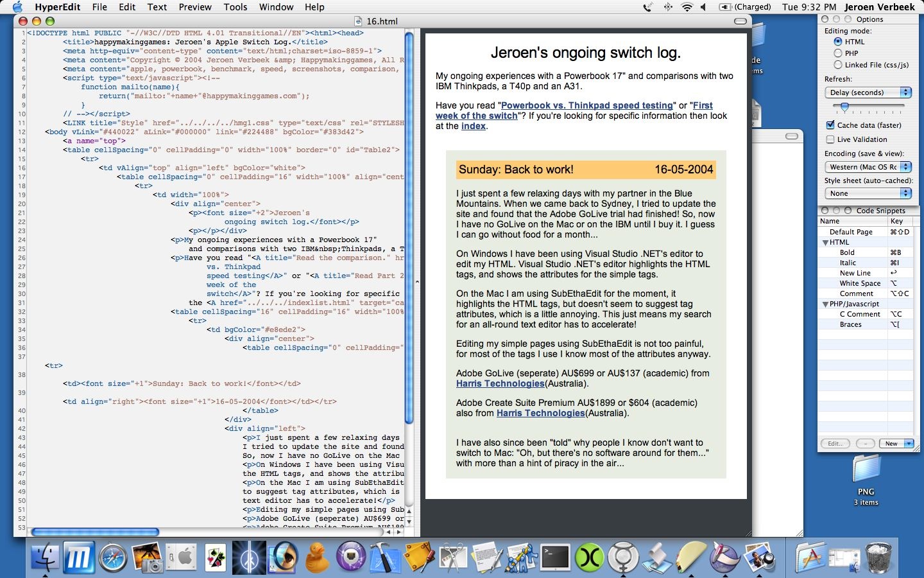Image resolution: width=924 pixels, height=578 pixels.
Task: Open the Apple menu
Action: 17,7
